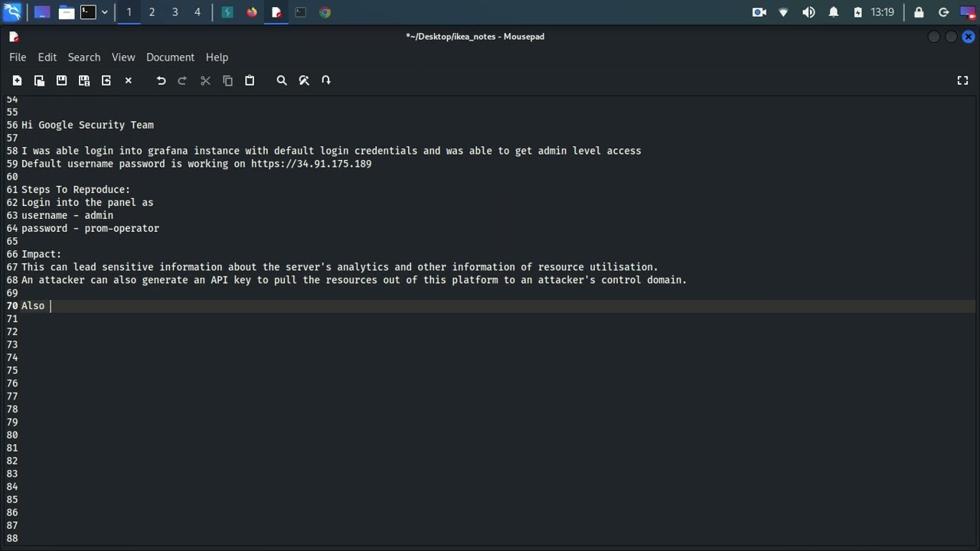Viewport: 980px width, 551px height.
Task: Click the Go to Line icon
Action: [326, 80]
